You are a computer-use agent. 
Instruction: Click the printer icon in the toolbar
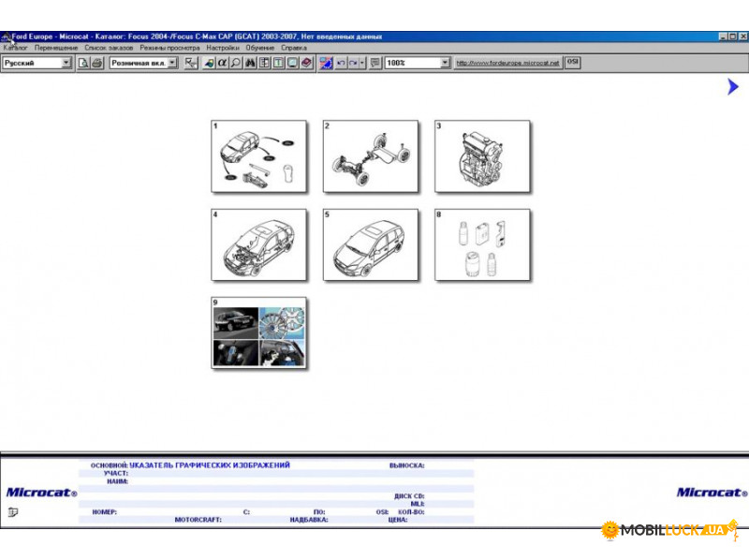[x=96, y=63]
